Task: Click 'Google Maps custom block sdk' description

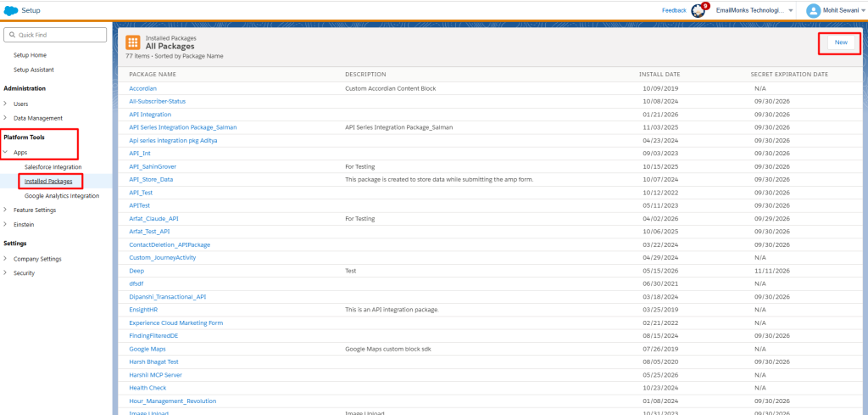Action: [x=388, y=349]
